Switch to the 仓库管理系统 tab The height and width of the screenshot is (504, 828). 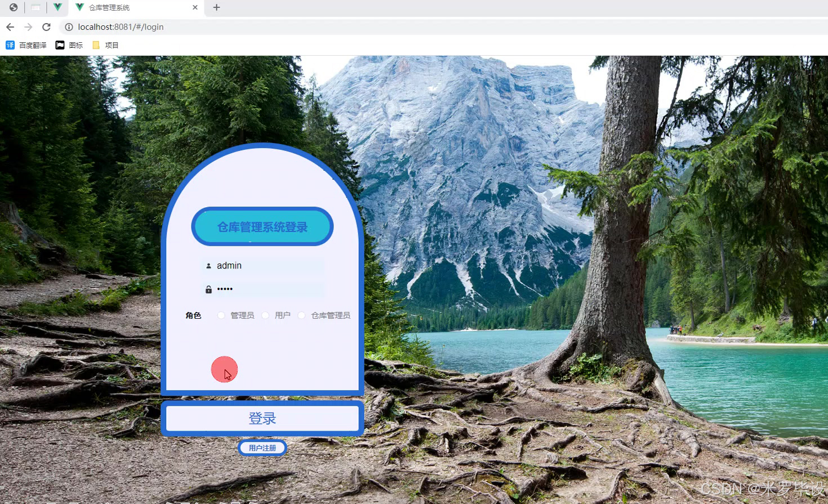(x=135, y=8)
